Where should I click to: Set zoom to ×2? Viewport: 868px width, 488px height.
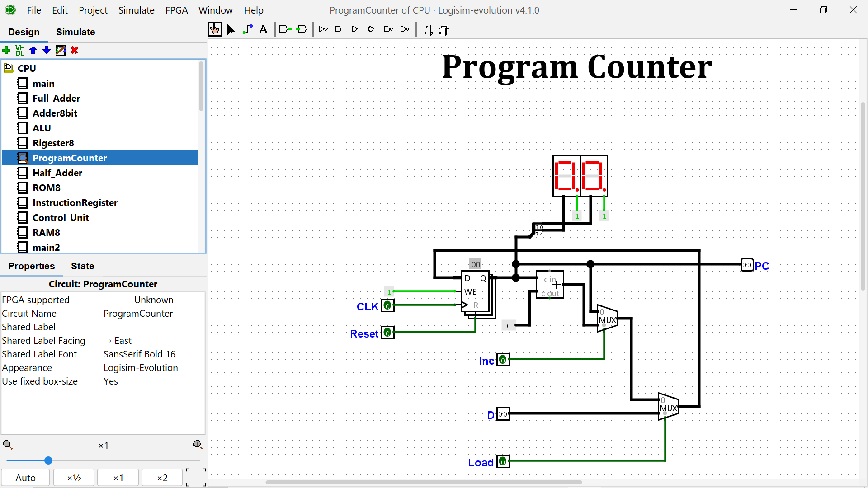click(162, 478)
